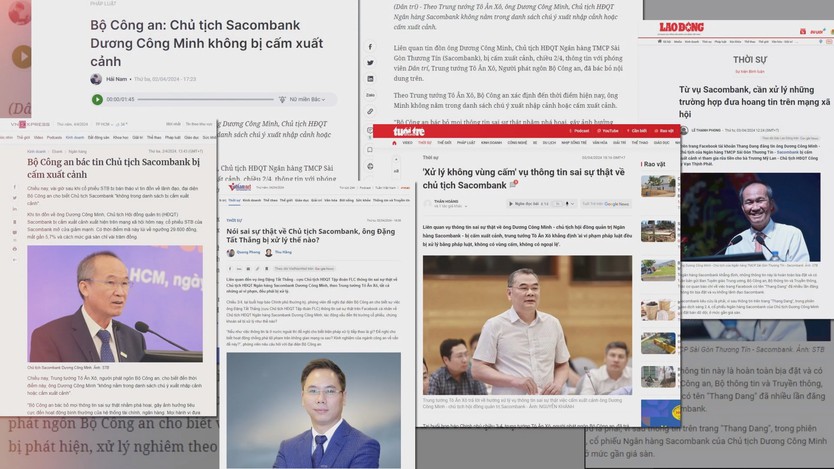The height and width of the screenshot is (469, 834).
Task: Click Tuổi Trẻ Google News button
Action: coord(605,204)
